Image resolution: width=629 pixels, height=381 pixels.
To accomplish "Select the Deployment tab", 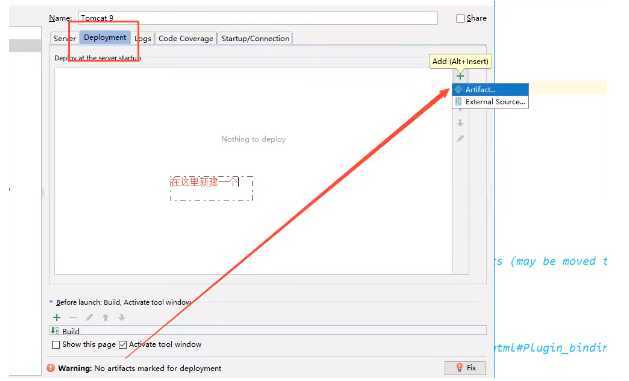I will [105, 38].
